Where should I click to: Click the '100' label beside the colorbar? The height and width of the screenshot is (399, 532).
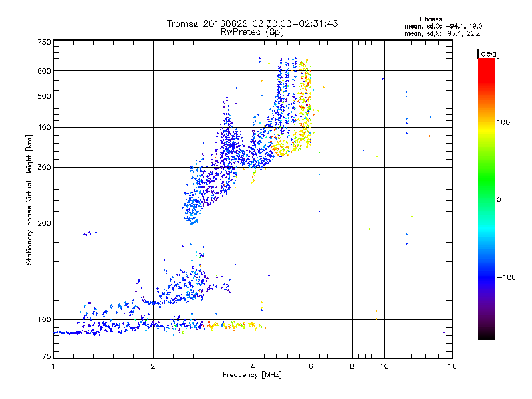[x=503, y=122]
